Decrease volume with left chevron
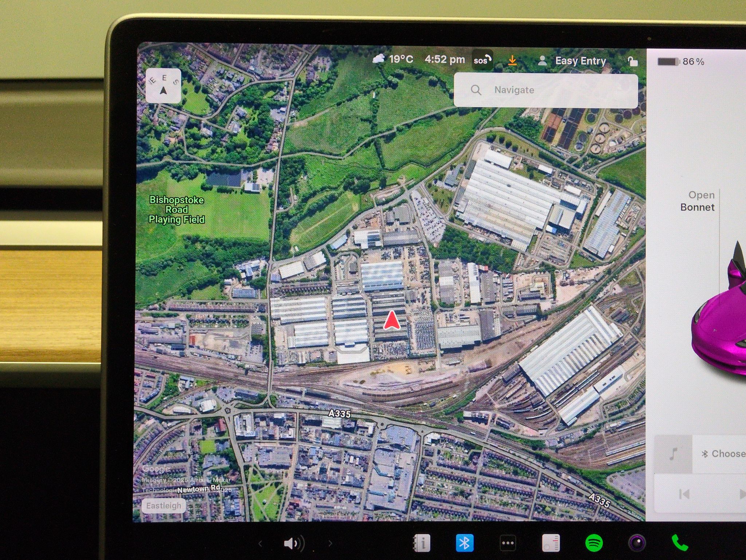Viewport: 746px width, 560px height. [260, 544]
